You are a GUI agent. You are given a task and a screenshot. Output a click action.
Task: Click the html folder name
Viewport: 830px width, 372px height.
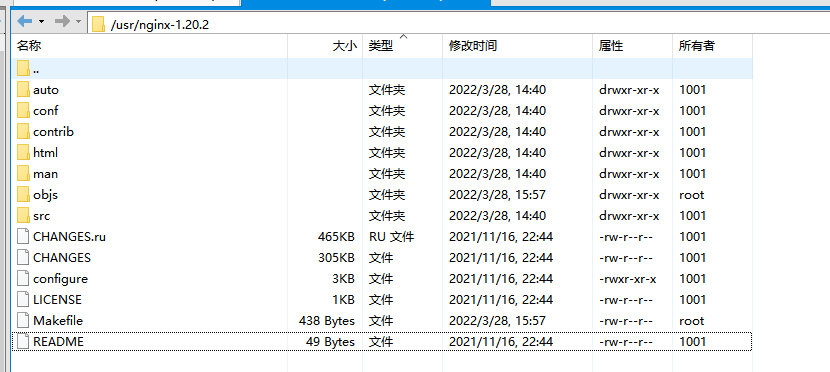tap(45, 153)
